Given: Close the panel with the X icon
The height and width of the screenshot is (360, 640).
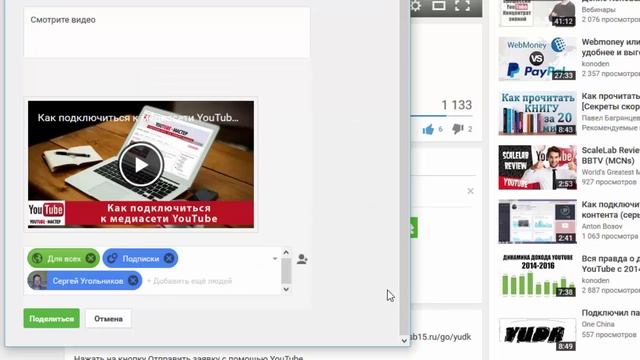Looking at the screenshot, I should [470, 191].
